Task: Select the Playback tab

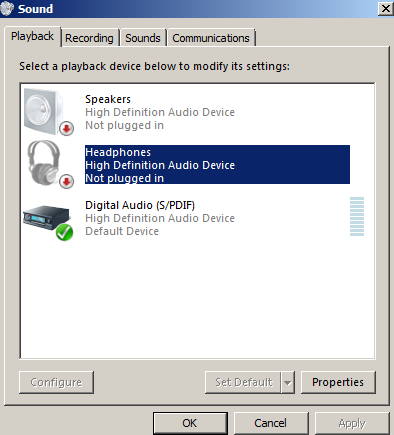Action: tap(32, 36)
